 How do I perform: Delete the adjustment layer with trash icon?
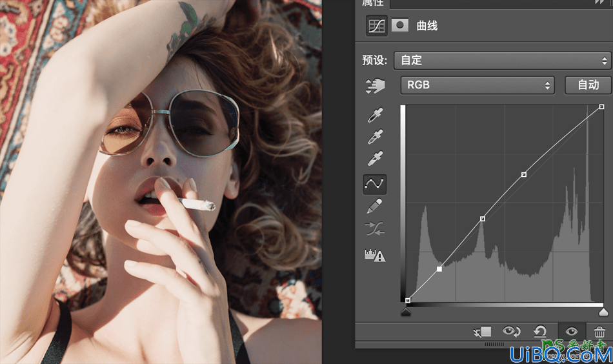tap(599, 332)
